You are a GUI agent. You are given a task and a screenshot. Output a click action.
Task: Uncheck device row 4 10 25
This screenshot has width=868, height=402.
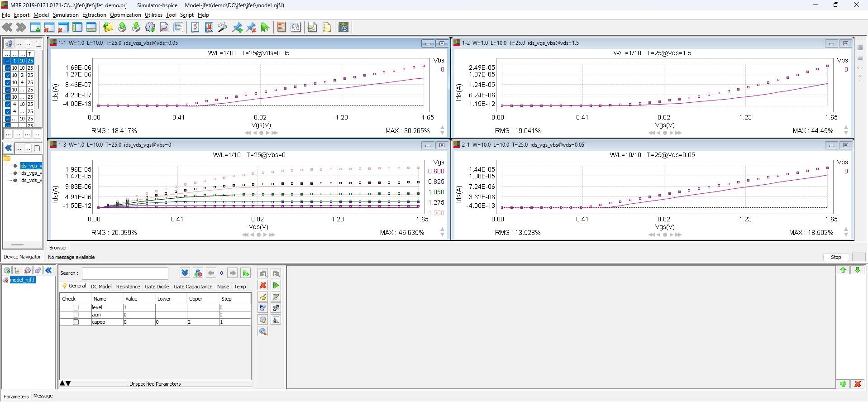point(8,104)
